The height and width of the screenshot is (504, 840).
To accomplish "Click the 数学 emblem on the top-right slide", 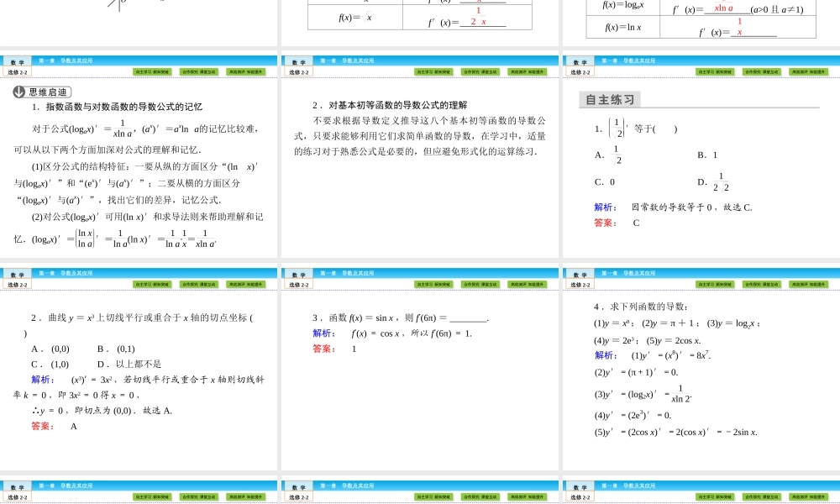I will coord(580,61).
